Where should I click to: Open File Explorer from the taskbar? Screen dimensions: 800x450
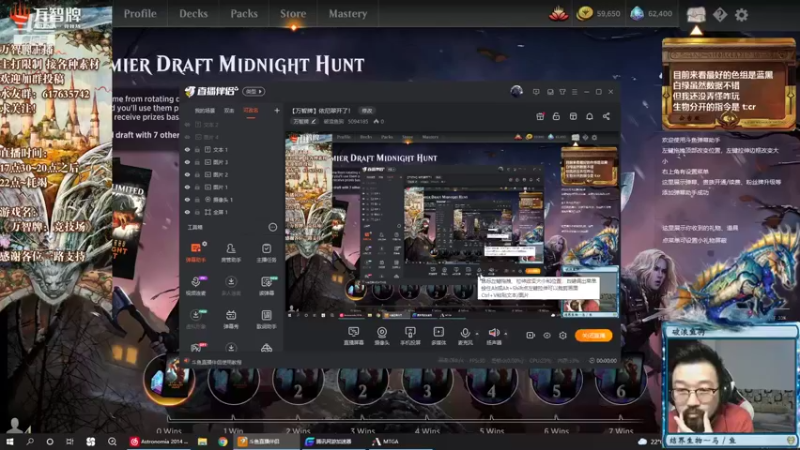[203, 441]
